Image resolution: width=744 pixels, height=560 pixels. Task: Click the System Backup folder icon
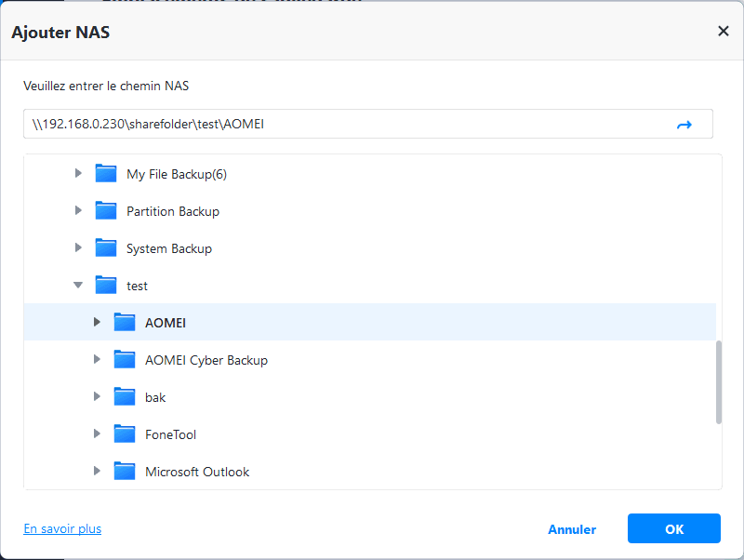(x=106, y=248)
